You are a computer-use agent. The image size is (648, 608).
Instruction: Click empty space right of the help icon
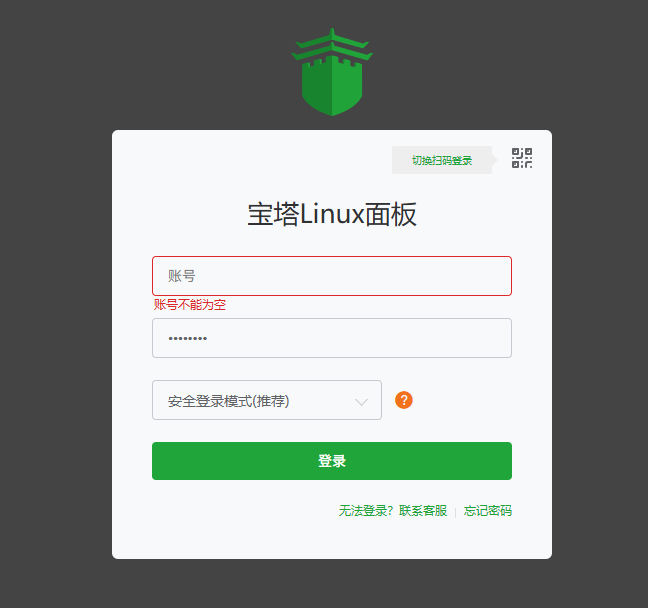click(463, 400)
